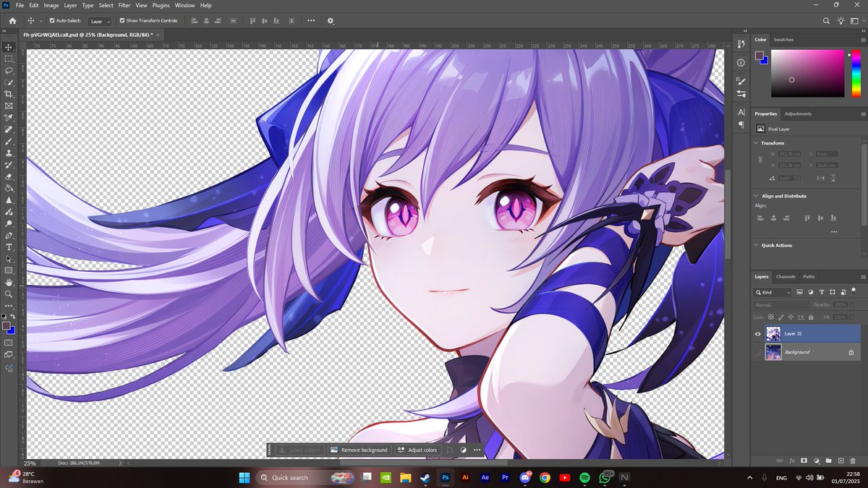Screen dimensions: 868x488
Task: Switch to the Channels tab
Action: (x=786, y=277)
